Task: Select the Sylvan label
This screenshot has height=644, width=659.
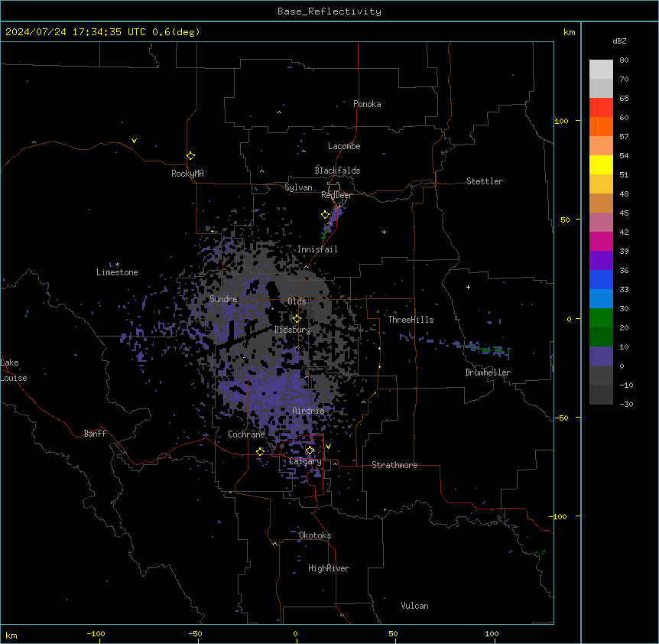Action: coord(298,187)
